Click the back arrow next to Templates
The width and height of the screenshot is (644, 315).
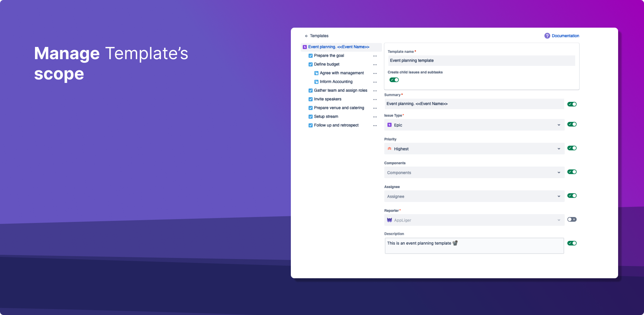tap(306, 36)
